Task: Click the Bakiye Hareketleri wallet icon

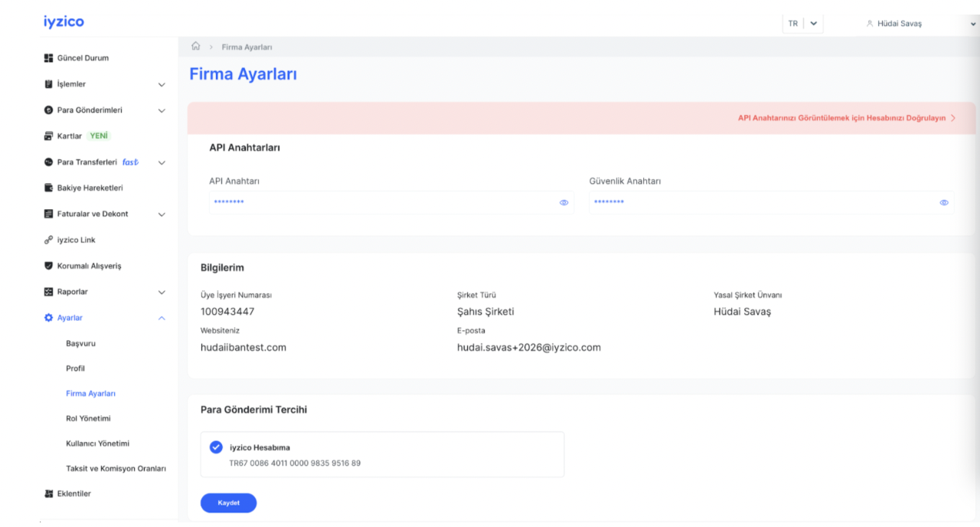Action: coord(49,188)
